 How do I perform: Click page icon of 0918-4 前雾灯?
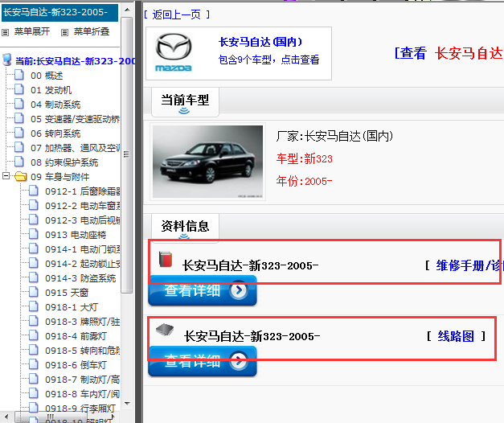(x=34, y=335)
